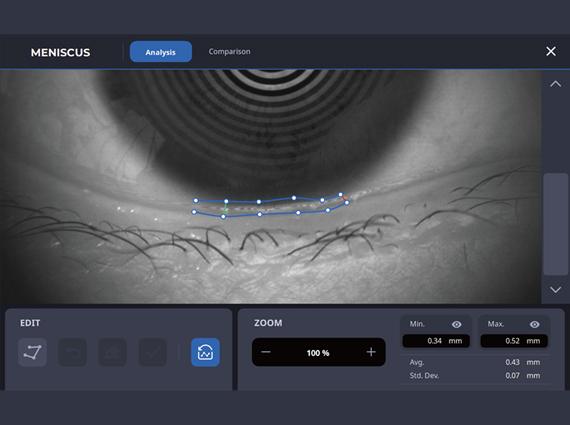Click the disabled checkmark confirm button
This screenshot has height=425, width=570.
tap(153, 352)
